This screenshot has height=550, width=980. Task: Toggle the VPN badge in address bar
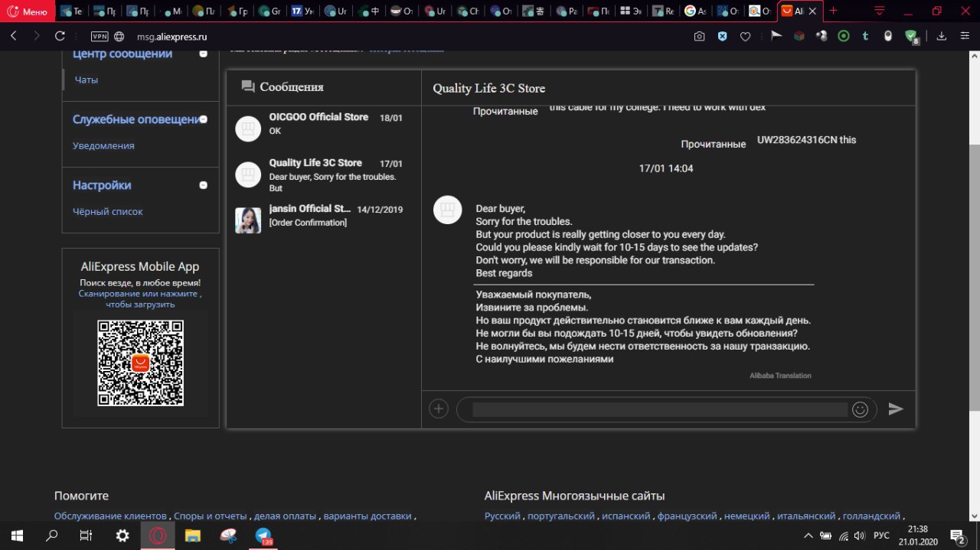point(100,36)
